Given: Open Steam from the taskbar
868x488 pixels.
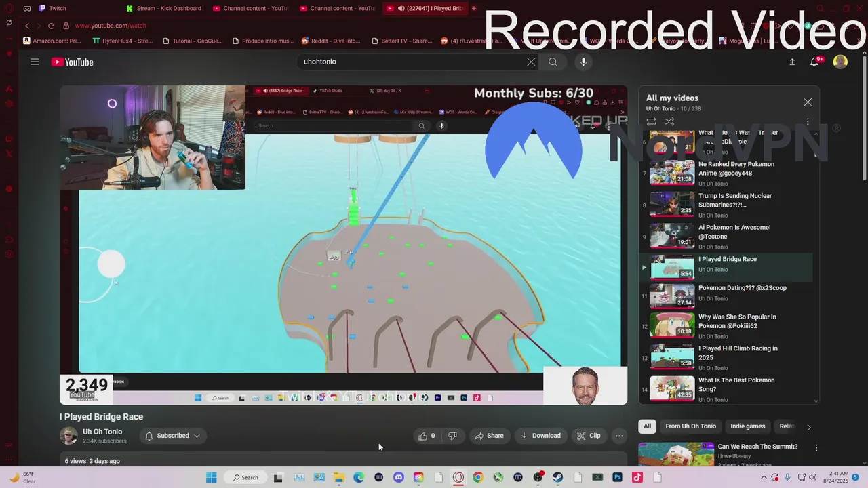Looking at the screenshot, I should (x=558, y=477).
